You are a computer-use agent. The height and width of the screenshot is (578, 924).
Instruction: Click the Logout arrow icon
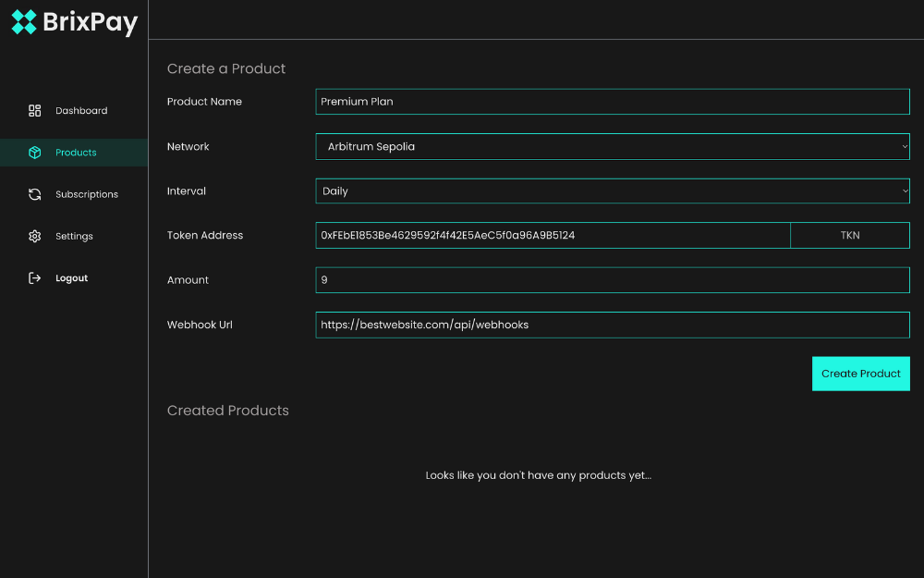35,278
